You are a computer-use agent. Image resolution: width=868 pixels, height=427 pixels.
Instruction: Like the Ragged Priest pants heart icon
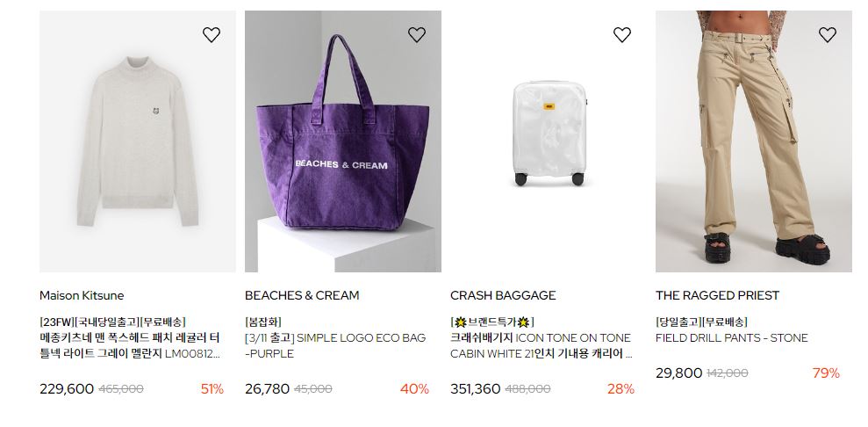pyautogui.click(x=827, y=35)
